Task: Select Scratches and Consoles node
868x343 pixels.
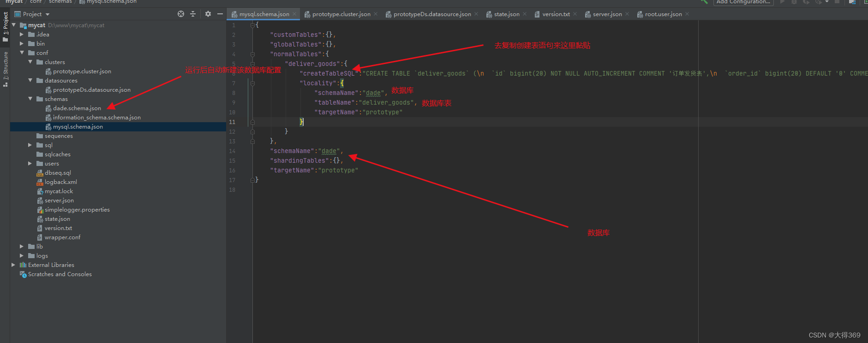Action: pyautogui.click(x=60, y=274)
